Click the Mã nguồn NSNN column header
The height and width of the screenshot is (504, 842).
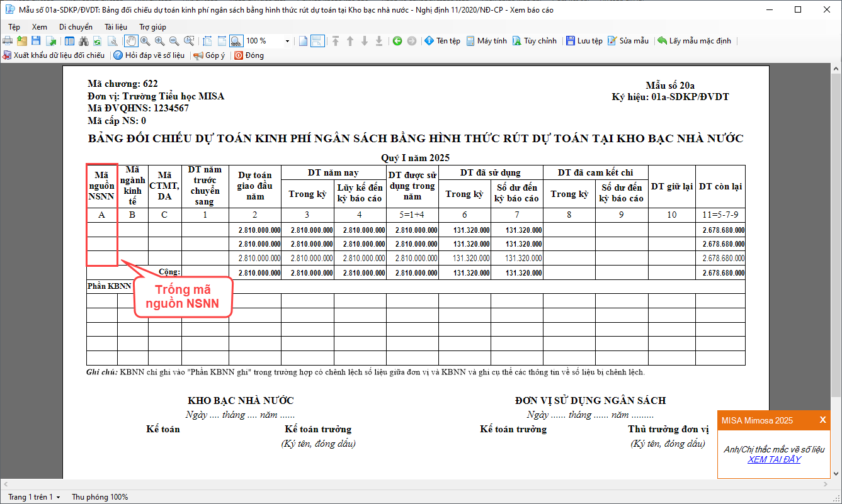[x=101, y=187]
